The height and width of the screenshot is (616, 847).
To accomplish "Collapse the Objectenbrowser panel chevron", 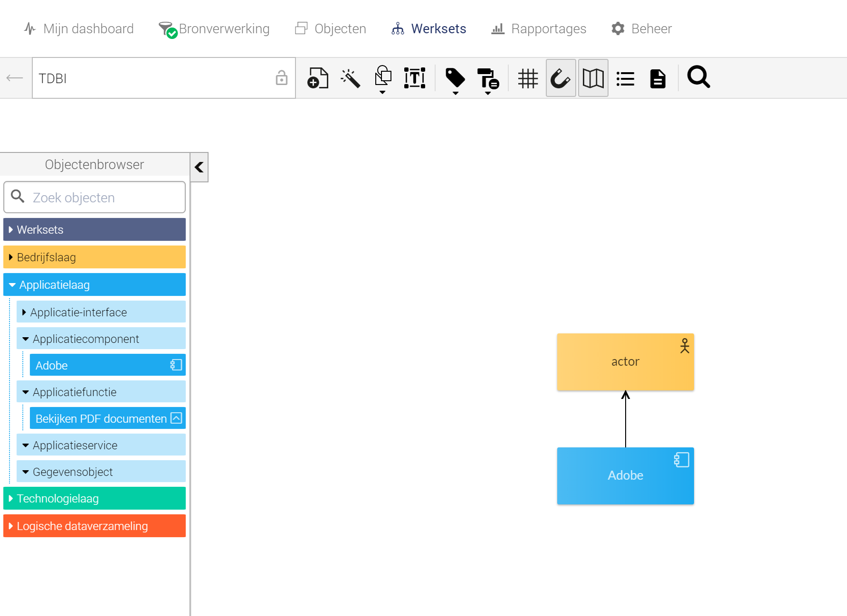I will point(200,167).
